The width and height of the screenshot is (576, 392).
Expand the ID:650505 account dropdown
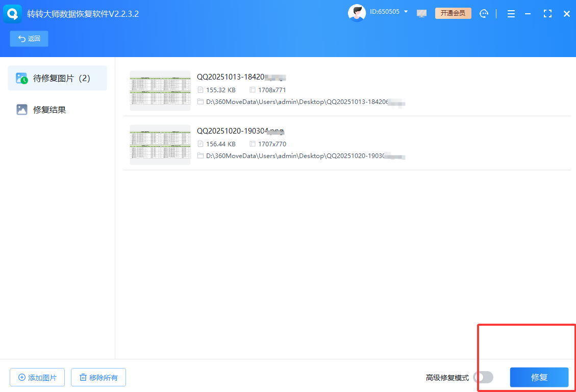click(406, 12)
